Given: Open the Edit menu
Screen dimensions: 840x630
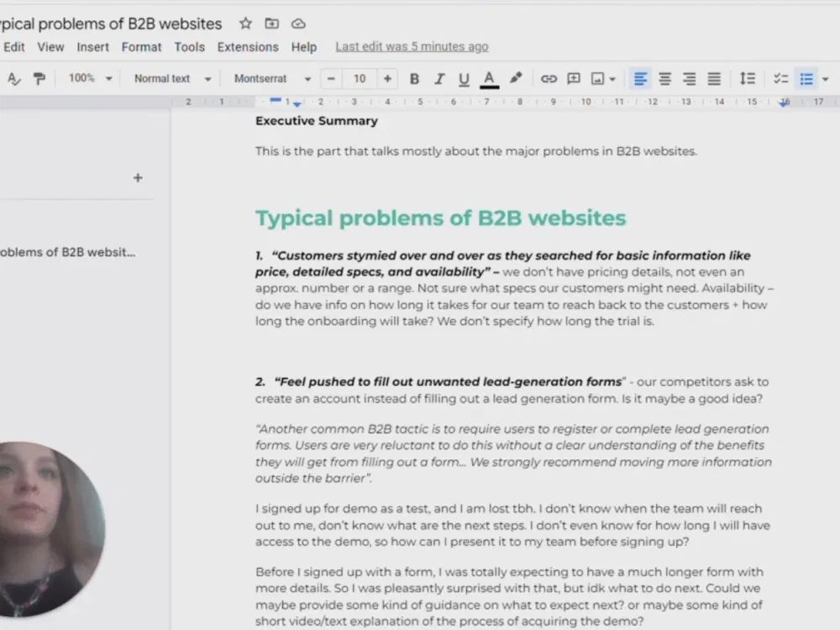Looking at the screenshot, I should point(14,47).
